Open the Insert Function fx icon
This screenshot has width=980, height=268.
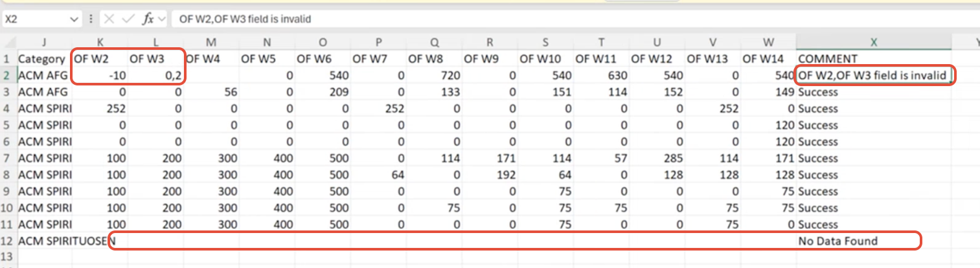(x=148, y=19)
